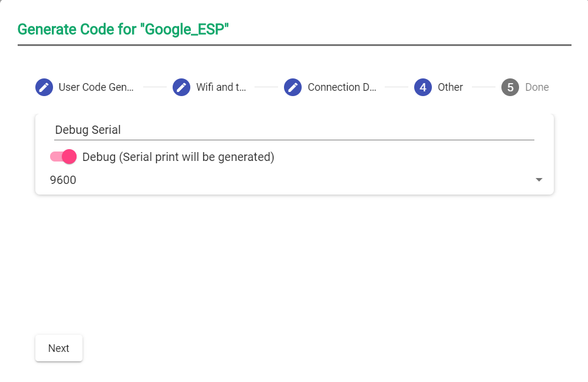Expand baud rate list via arrow
The image size is (588, 382).
click(539, 180)
